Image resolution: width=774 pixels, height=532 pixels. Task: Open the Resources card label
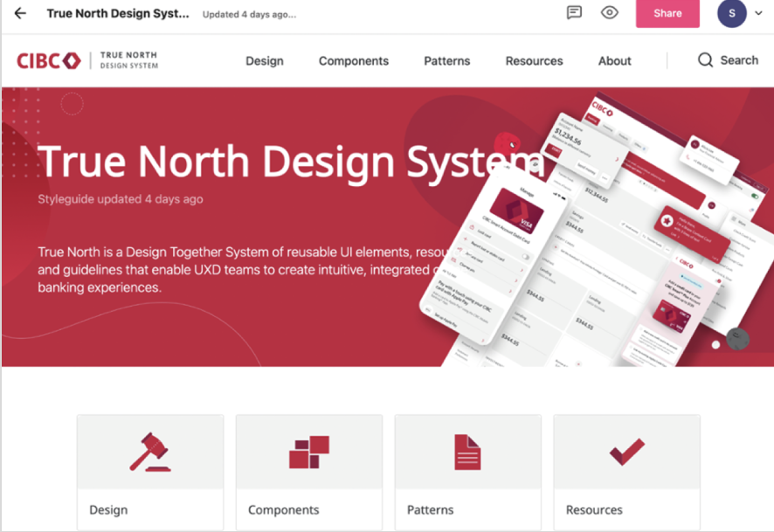click(x=594, y=510)
